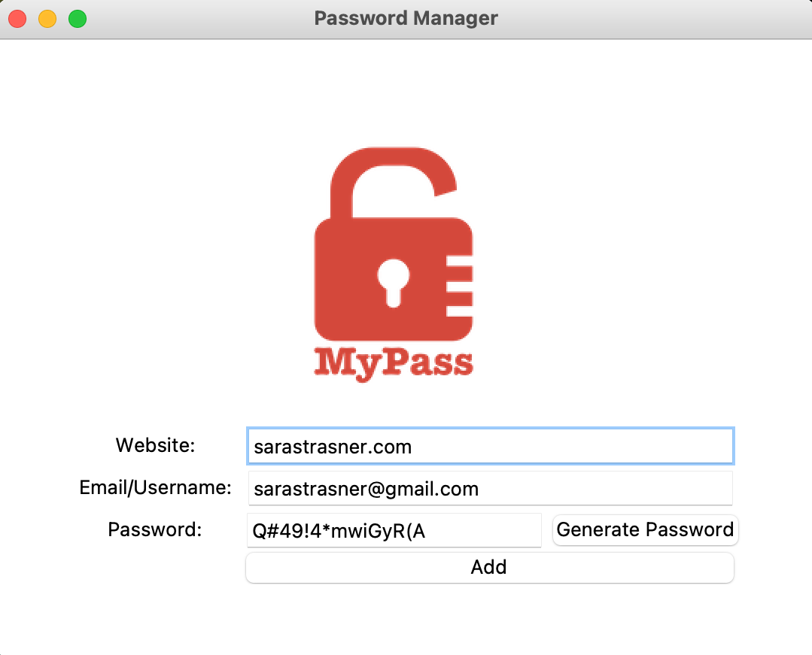Maximize window with the green button
Viewport: 812px width, 655px height.
point(78,19)
